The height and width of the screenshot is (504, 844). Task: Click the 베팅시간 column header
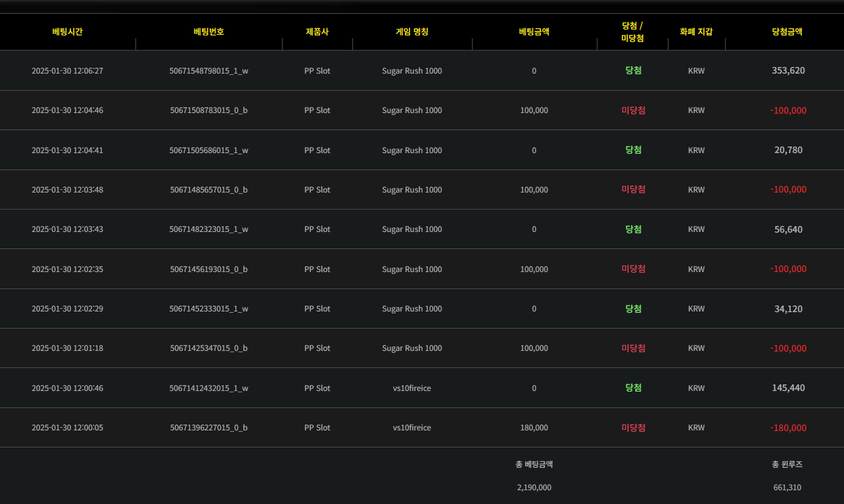click(x=68, y=32)
